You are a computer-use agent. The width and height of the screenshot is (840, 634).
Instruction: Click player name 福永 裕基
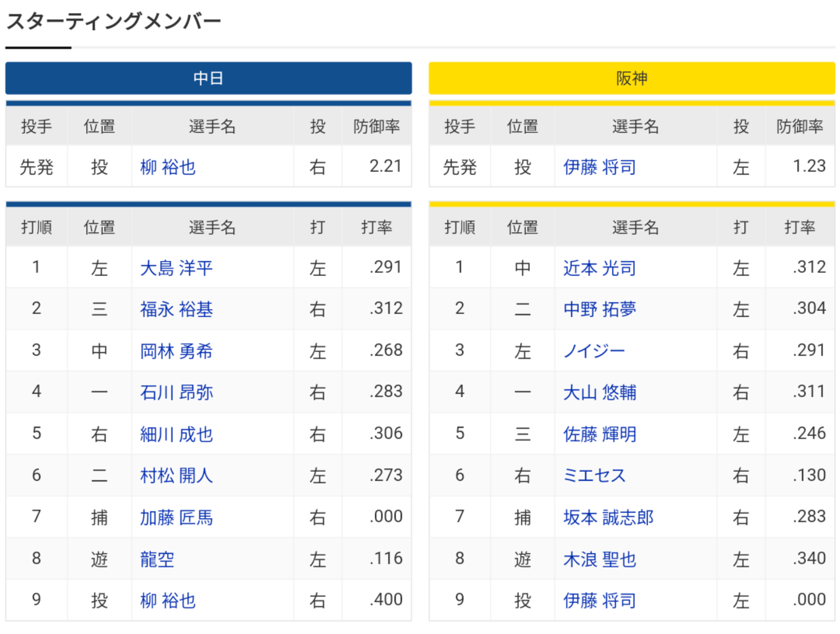pos(176,309)
